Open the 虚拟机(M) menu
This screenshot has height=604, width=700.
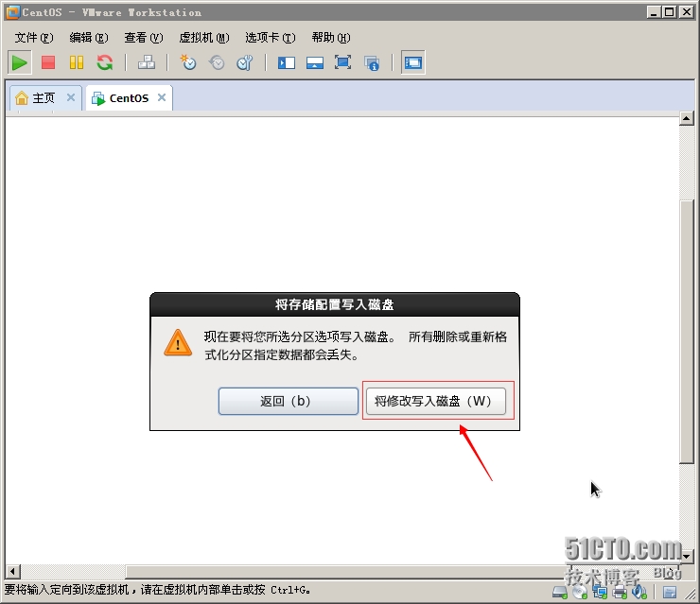[x=204, y=38]
